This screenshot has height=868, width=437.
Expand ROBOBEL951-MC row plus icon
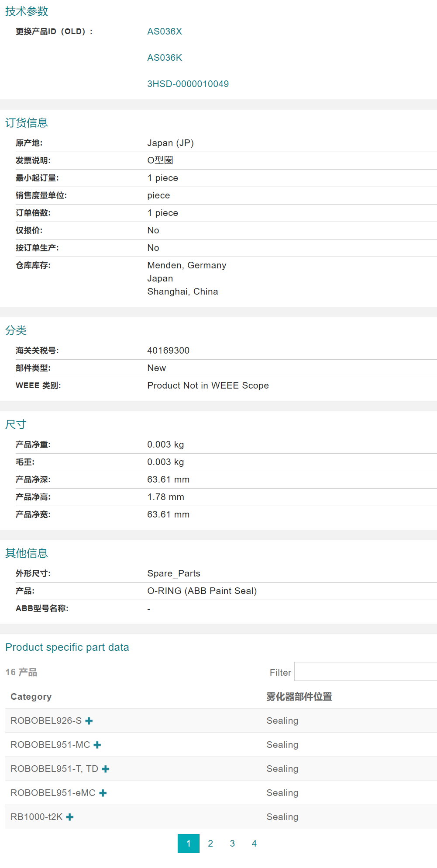tap(97, 745)
